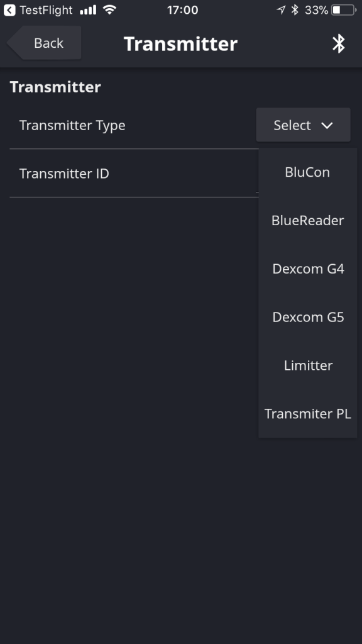Tap the battery icon in status bar

344,10
